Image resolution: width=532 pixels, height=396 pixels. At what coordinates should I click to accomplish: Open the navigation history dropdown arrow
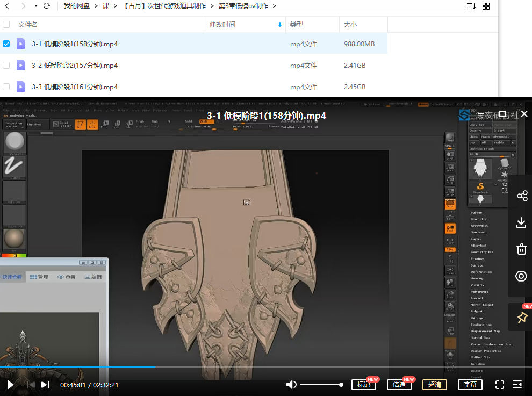coord(35,6)
